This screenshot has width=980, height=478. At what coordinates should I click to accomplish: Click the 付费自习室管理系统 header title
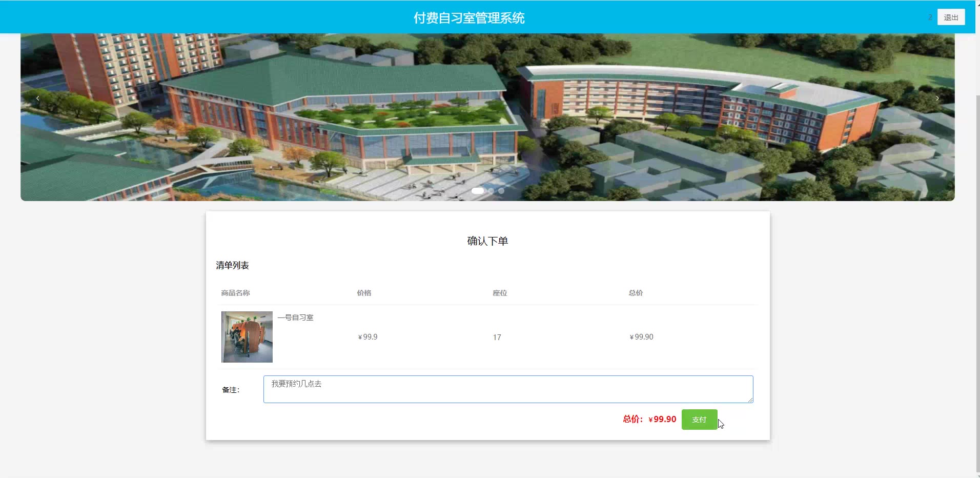(x=469, y=18)
